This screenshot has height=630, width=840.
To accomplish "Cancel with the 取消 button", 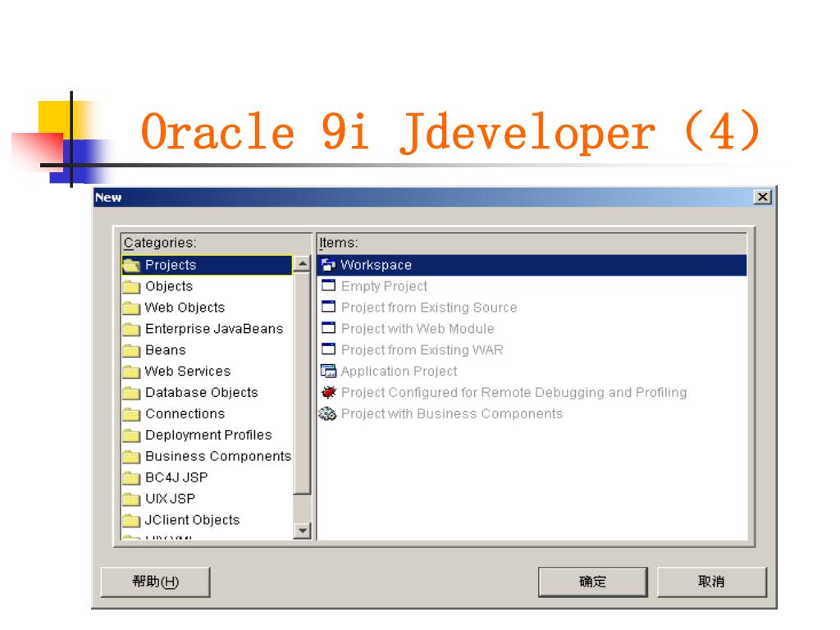I will (x=712, y=582).
